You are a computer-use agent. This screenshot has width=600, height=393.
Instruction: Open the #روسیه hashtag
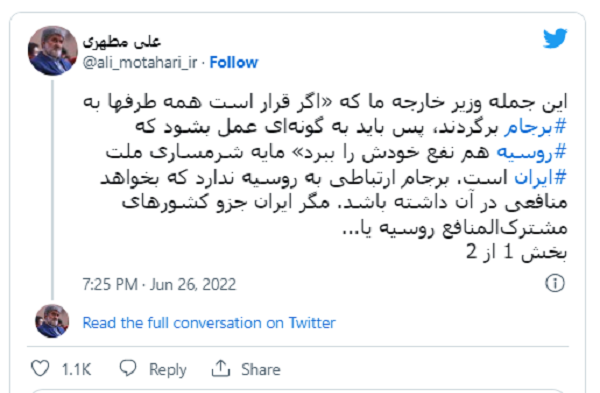pyautogui.click(x=532, y=152)
